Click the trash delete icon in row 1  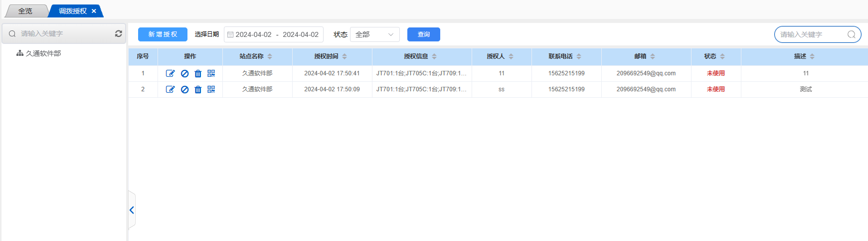tap(198, 73)
